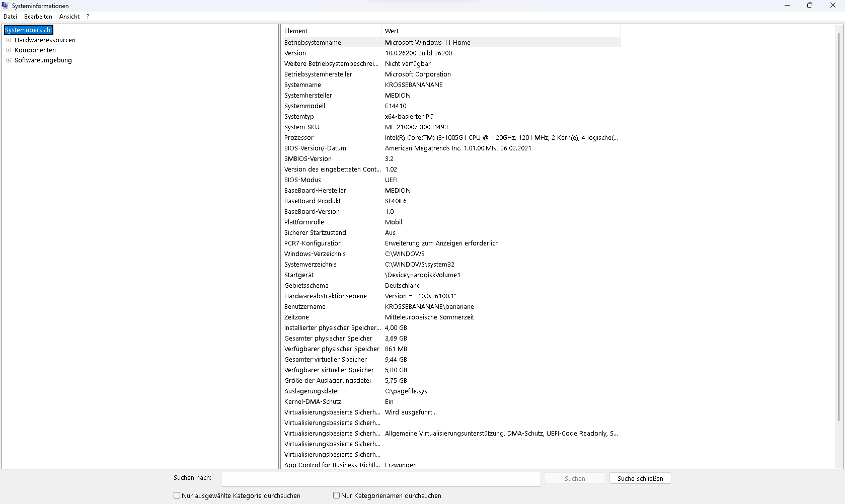Click the vertical scrollbar of details pane
This screenshot has height=504, width=845.
pos(839,226)
